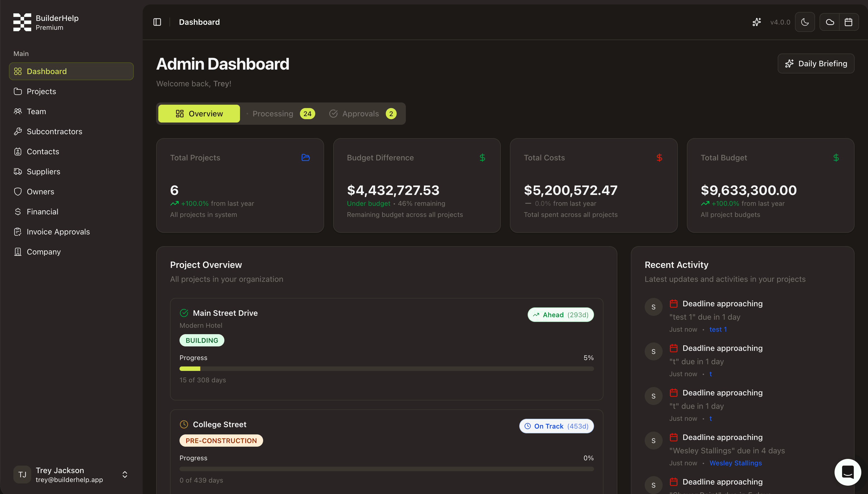Open the Wesley Stallings activity link
Image resolution: width=868 pixels, height=494 pixels.
point(736,463)
